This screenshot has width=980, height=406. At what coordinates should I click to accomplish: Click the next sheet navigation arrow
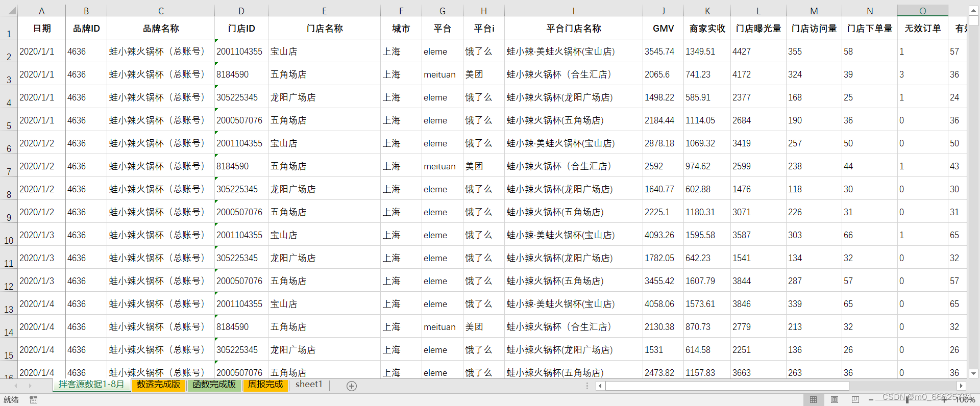coord(30,386)
